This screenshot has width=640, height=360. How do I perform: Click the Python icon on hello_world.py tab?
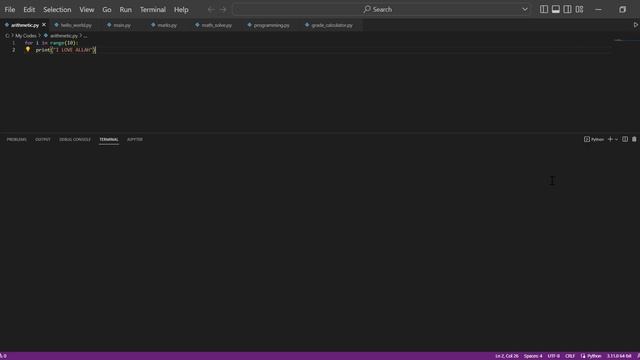coord(56,25)
